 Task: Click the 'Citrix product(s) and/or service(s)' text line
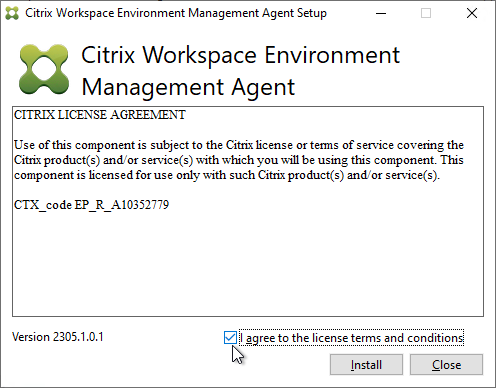pos(239,160)
